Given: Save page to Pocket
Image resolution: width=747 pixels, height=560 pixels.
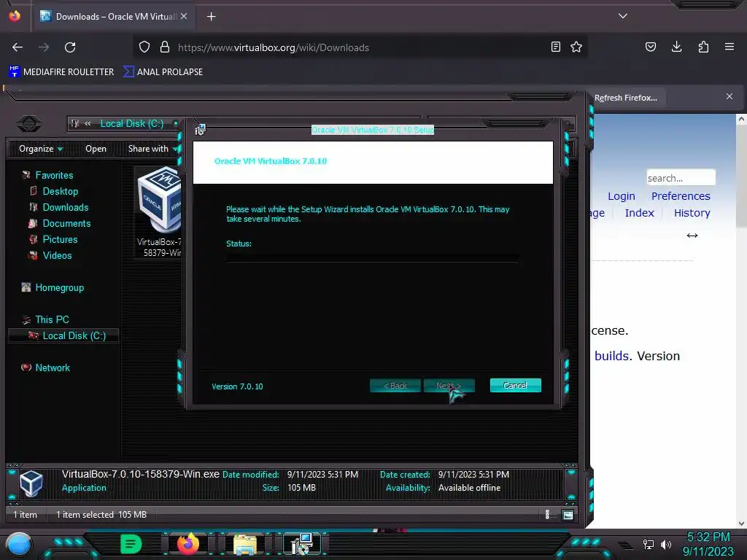Looking at the screenshot, I should (x=650, y=47).
